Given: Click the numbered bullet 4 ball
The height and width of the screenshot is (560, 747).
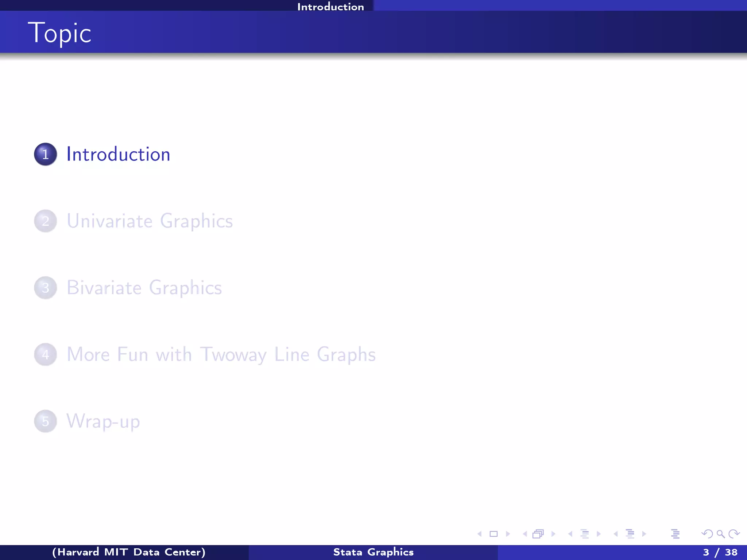Looking at the screenshot, I should pos(46,354).
